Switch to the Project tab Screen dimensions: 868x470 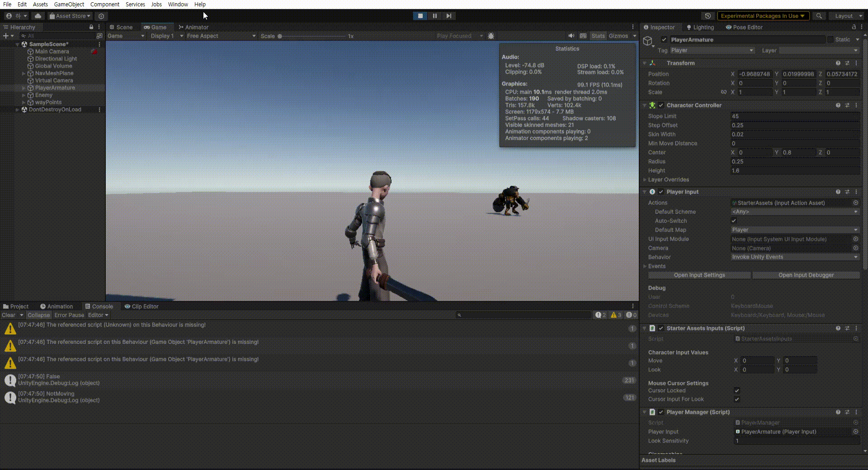tap(16, 306)
